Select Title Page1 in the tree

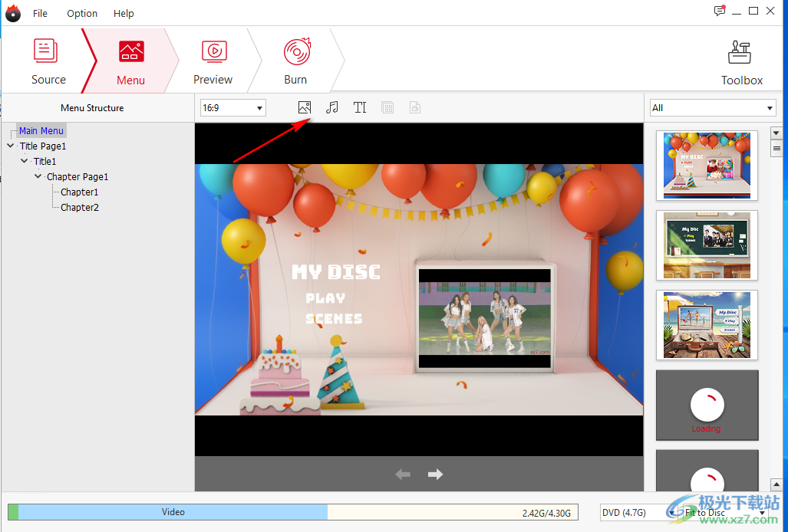pyautogui.click(x=43, y=146)
